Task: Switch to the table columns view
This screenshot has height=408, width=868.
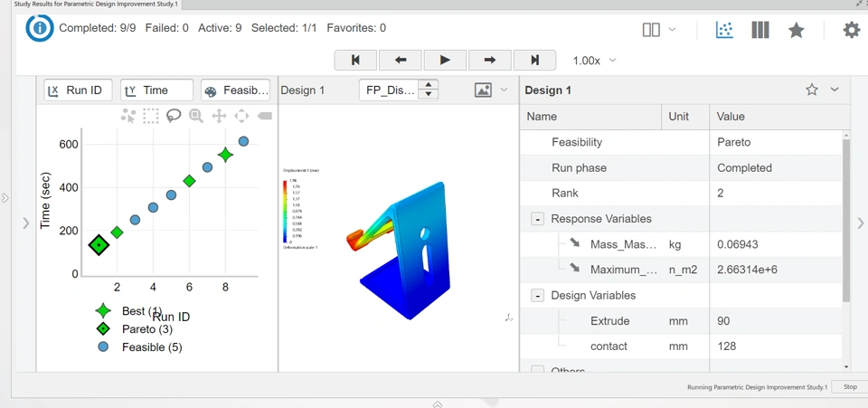Action: coord(760,30)
